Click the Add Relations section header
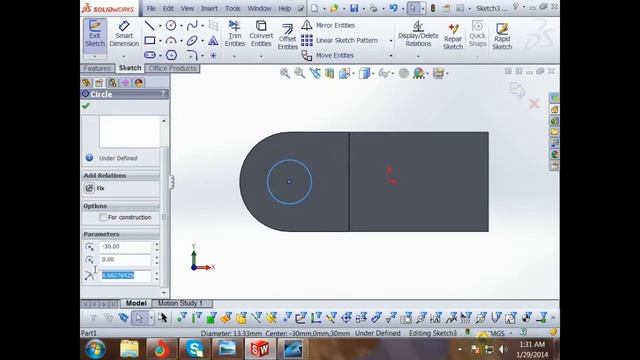 [x=120, y=176]
